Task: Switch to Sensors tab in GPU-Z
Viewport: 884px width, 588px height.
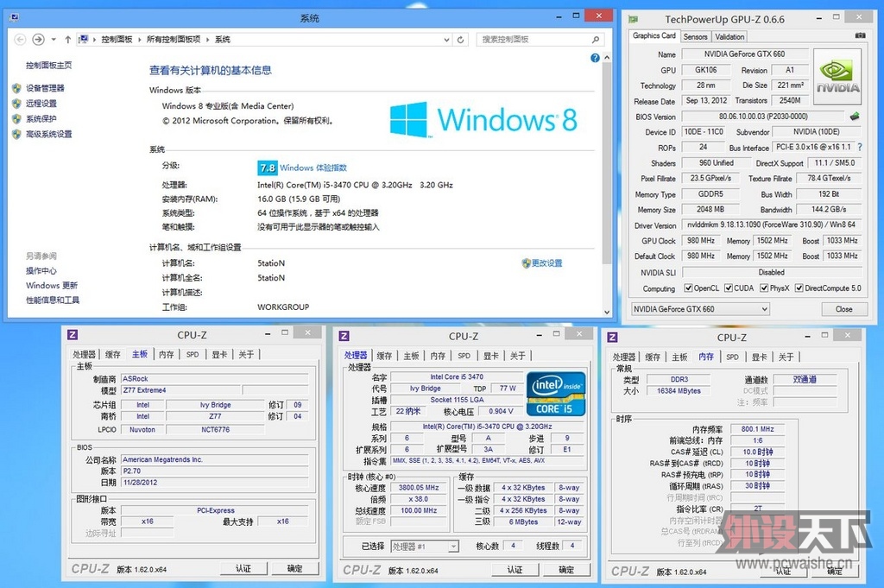Action: [695, 36]
